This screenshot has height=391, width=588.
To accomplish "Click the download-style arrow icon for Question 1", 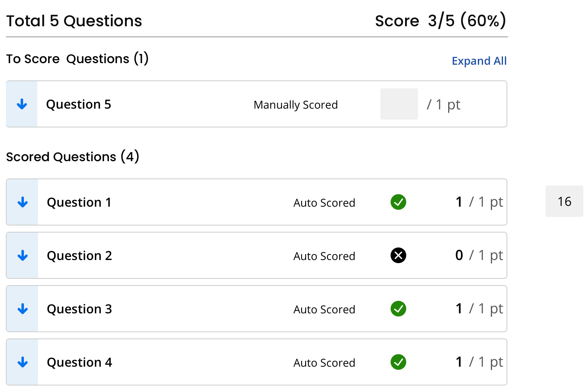I will click(22, 202).
